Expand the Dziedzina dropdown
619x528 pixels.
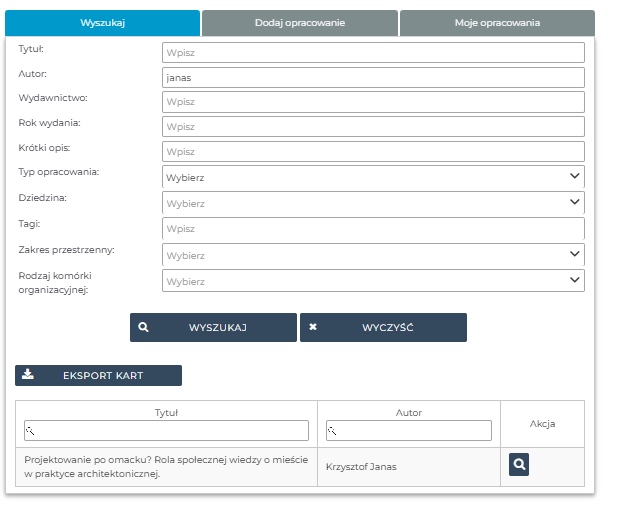[372, 203]
